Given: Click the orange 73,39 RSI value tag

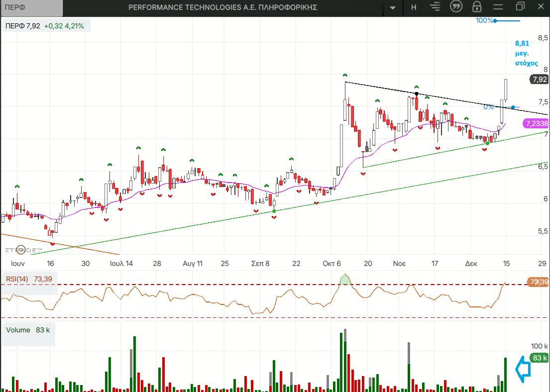Looking at the screenshot, I should tap(539, 282).
